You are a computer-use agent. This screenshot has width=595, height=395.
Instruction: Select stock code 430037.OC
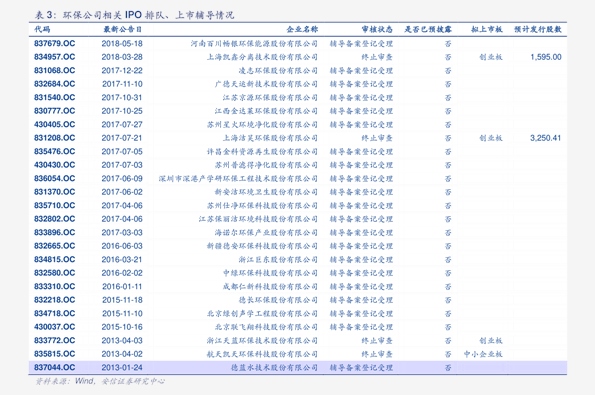click(55, 327)
